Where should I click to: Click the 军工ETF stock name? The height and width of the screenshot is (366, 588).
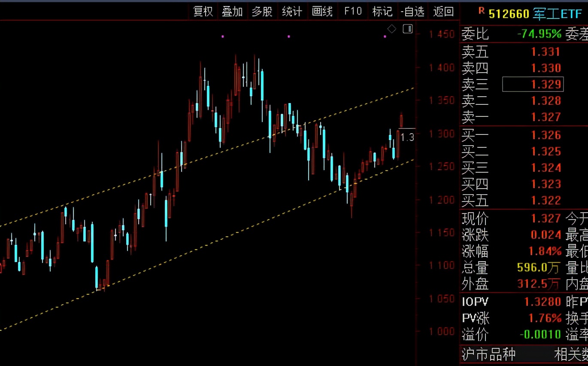click(x=558, y=14)
